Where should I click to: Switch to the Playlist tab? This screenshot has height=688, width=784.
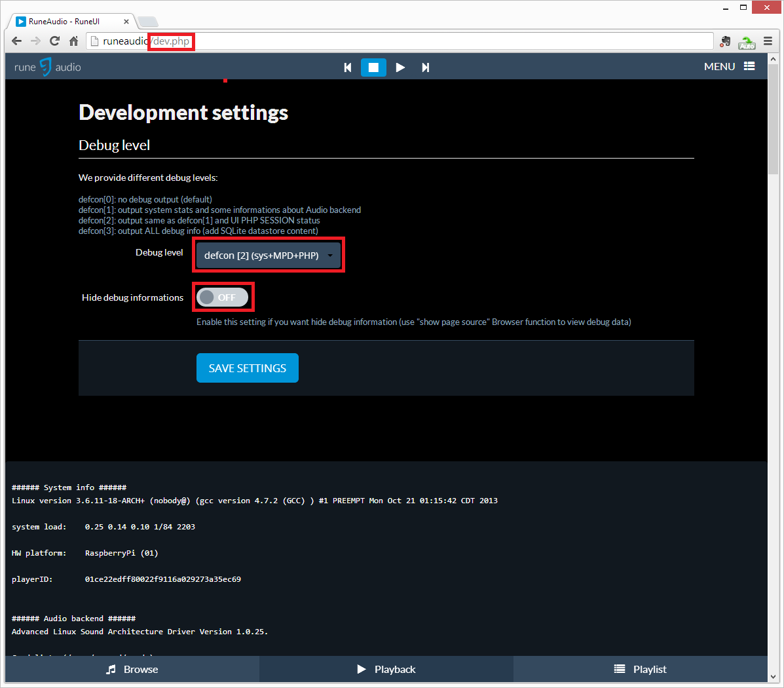[x=641, y=669]
